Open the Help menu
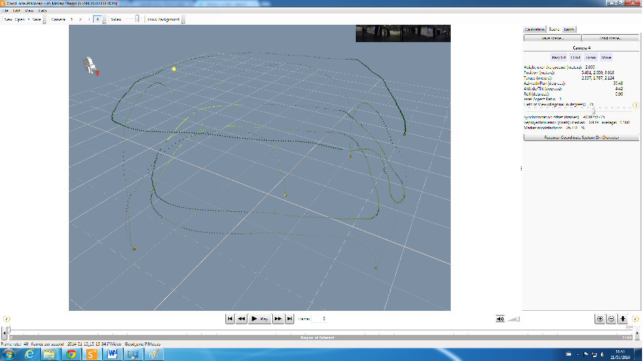Viewport: 644px width, 361px height. point(42,11)
